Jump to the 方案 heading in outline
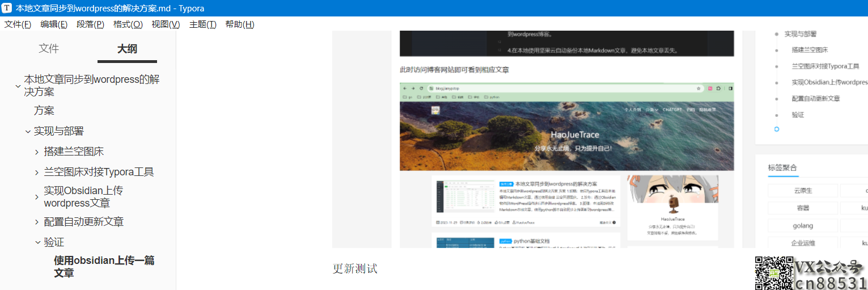This screenshot has height=290, width=868. (44, 111)
